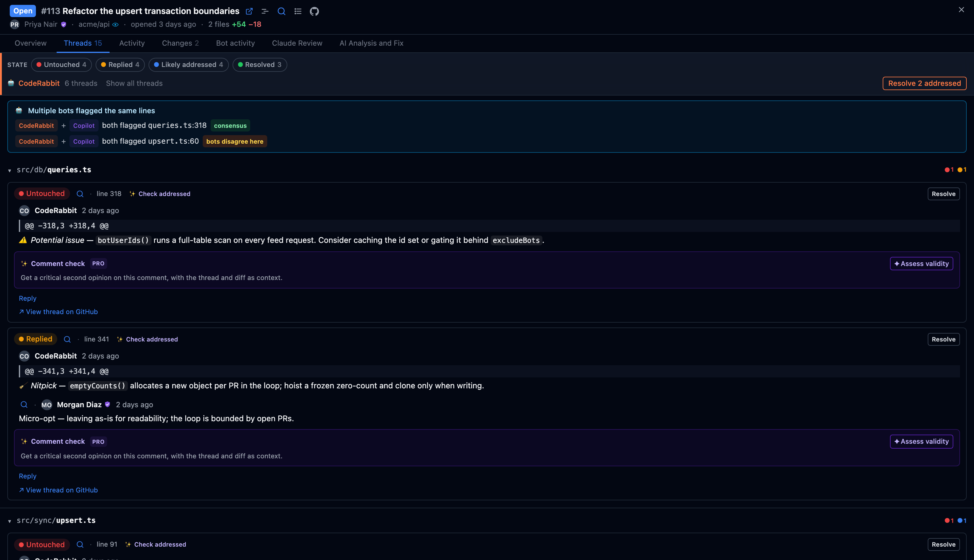
Task: Switch to the Overview tab
Action: pyautogui.click(x=30, y=43)
